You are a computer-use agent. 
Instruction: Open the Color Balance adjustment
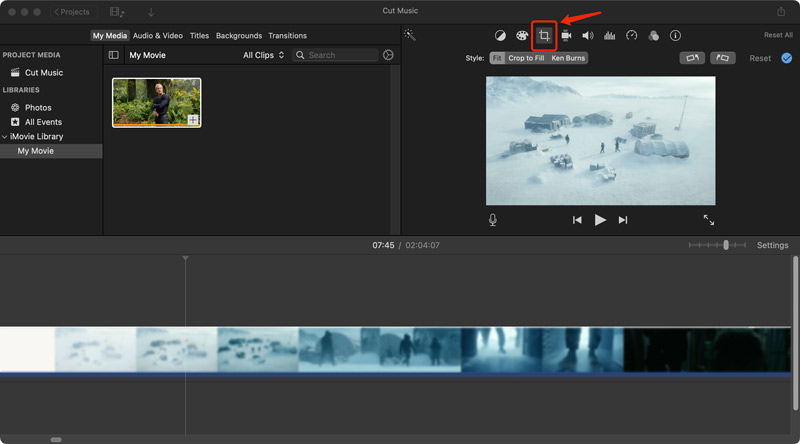[500, 35]
